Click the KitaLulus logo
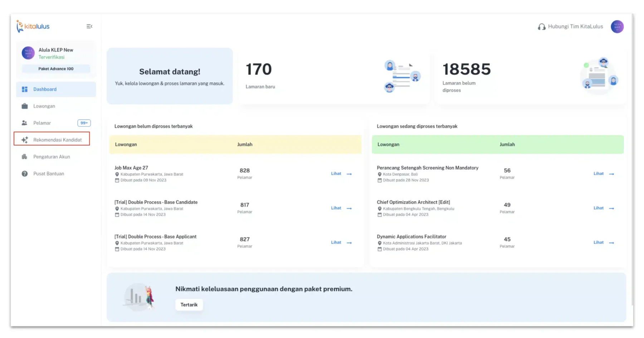This screenshot has height=338, width=644. (x=33, y=26)
